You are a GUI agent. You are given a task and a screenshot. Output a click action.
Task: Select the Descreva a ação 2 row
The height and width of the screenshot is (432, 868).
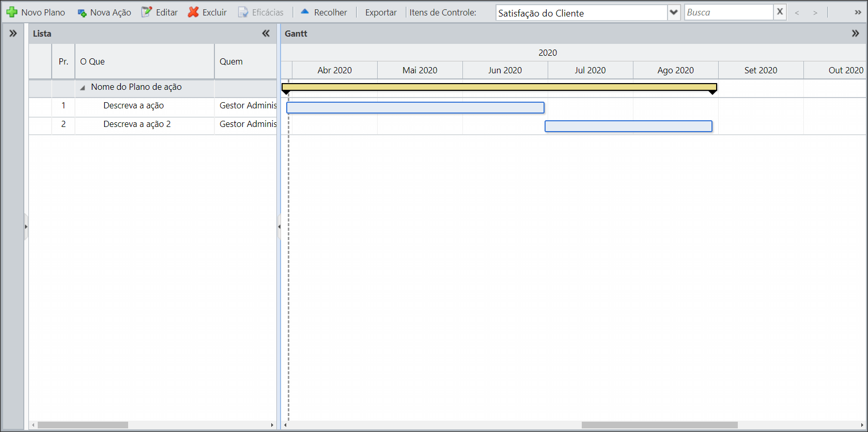point(152,125)
